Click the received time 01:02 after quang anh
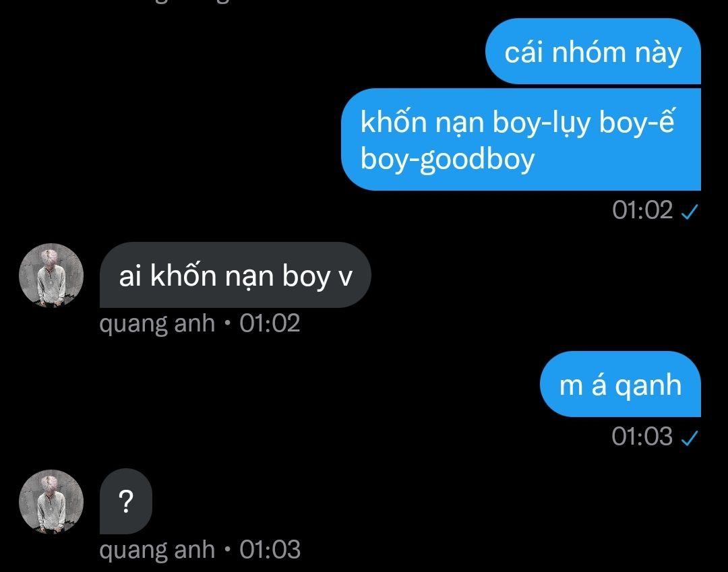The height and width of the screenshot is (572, 728). tap(270, 323)
